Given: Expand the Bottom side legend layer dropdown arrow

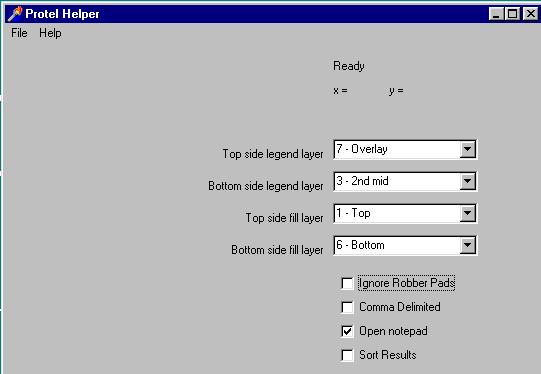Looking at the screenshot, I should coord(468,181).
